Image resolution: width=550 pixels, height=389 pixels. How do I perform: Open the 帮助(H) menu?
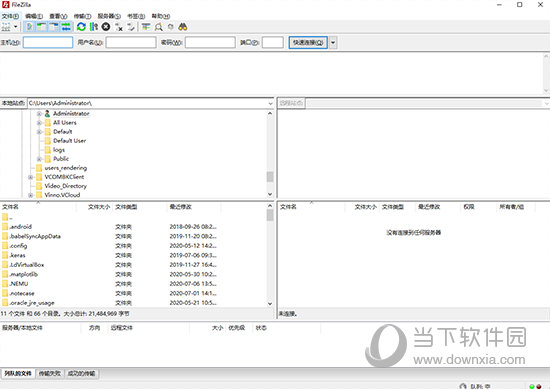click(x=161, y=16)
